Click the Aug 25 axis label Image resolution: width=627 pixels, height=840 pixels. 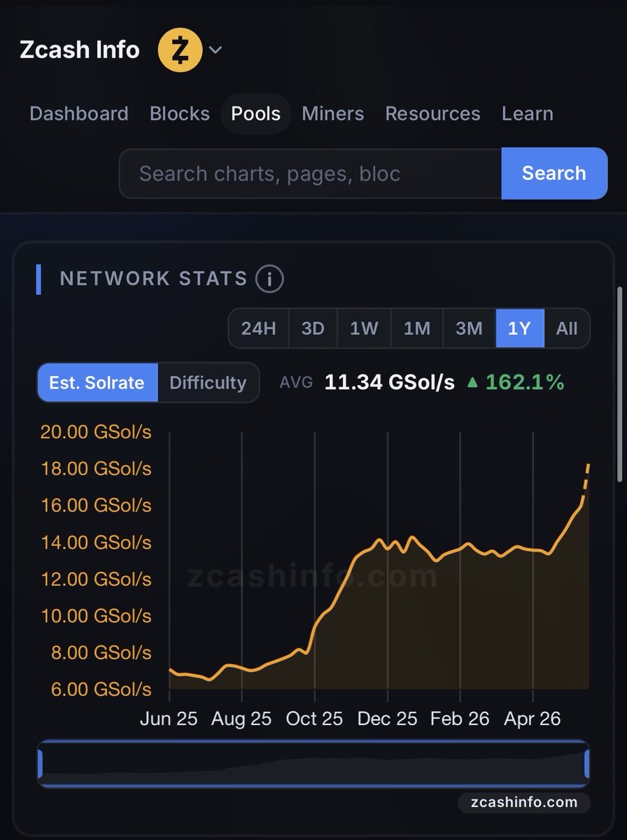click(x=241, y=719)
